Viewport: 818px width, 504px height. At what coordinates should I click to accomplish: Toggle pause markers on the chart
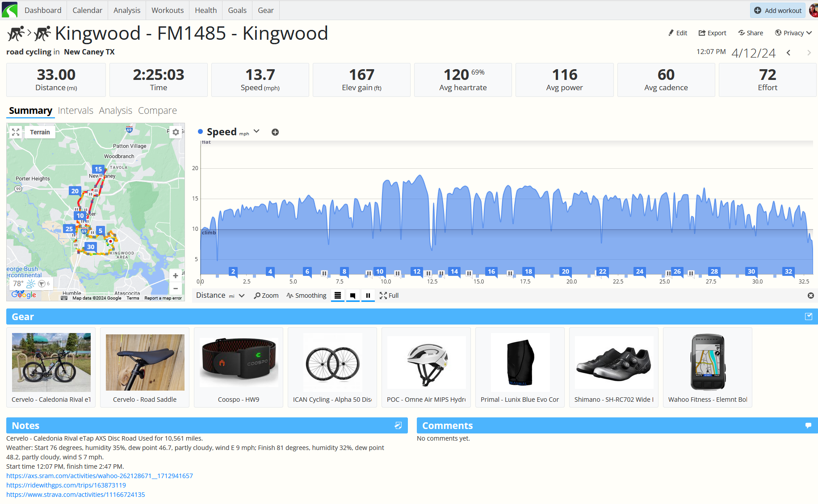368,296
